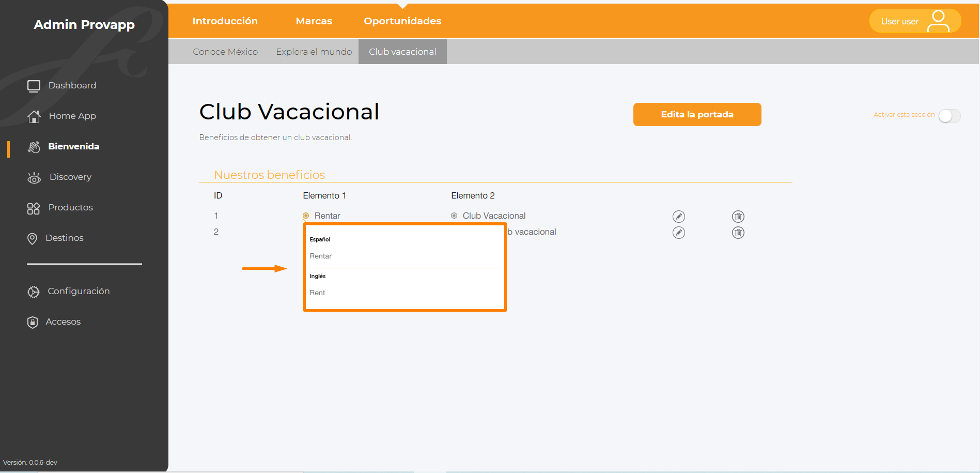980x473 pixels.
Task: Open the User user account button
Action: click(915, 21)
